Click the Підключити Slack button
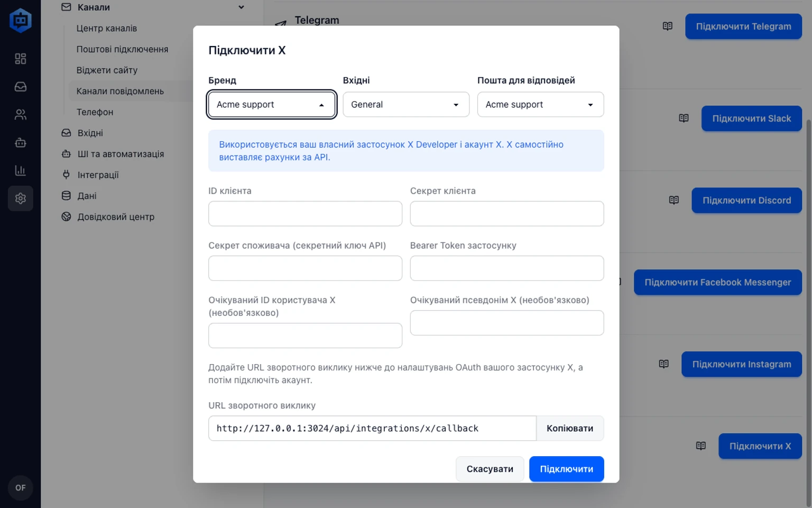The height and width of the screenshot is (508, 812). pos(751,119)
